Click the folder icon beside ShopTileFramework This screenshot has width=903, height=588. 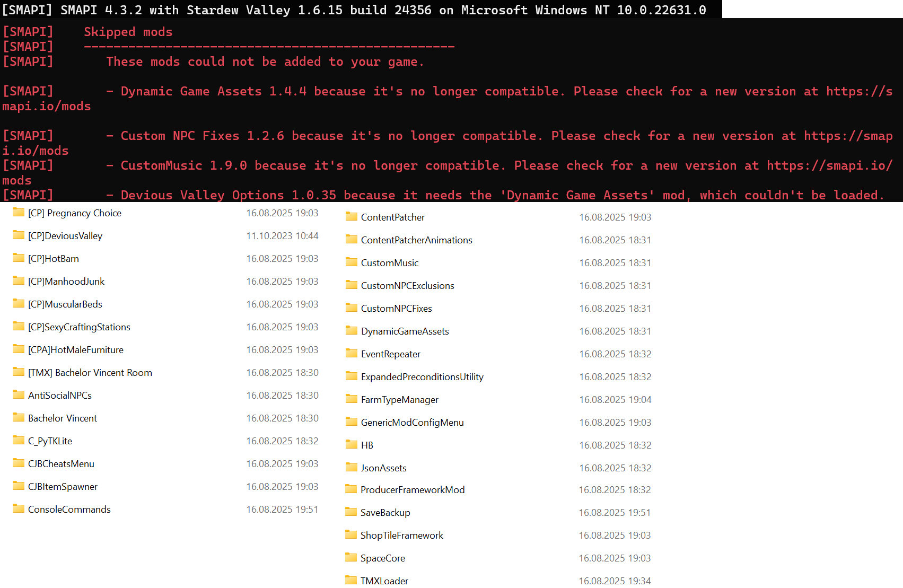coord(351,535)
